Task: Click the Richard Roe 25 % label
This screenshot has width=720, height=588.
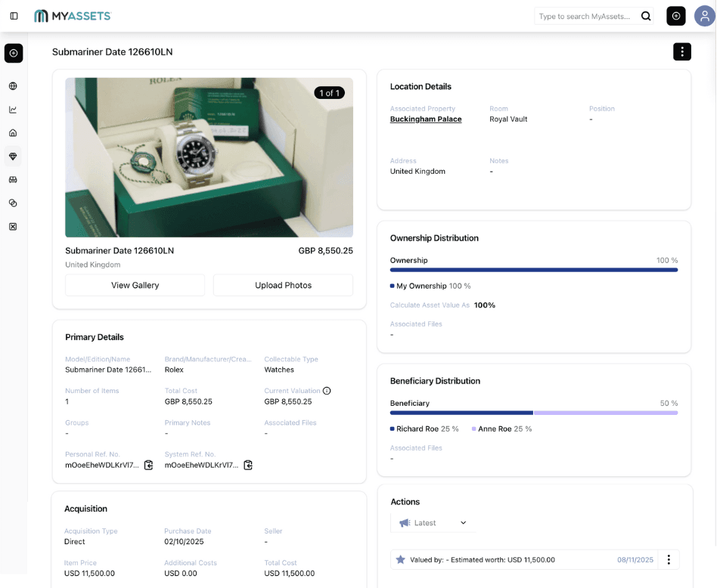Action: pyautogui.click(x=427, y=429)
